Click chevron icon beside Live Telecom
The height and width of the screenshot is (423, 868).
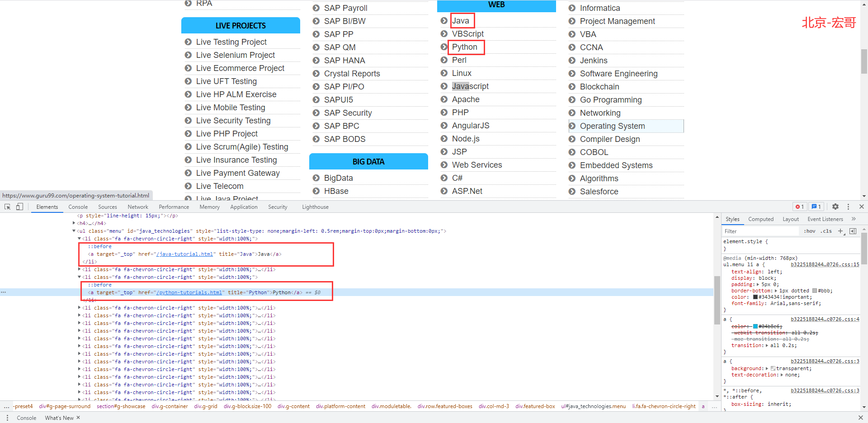click(188, 186)
